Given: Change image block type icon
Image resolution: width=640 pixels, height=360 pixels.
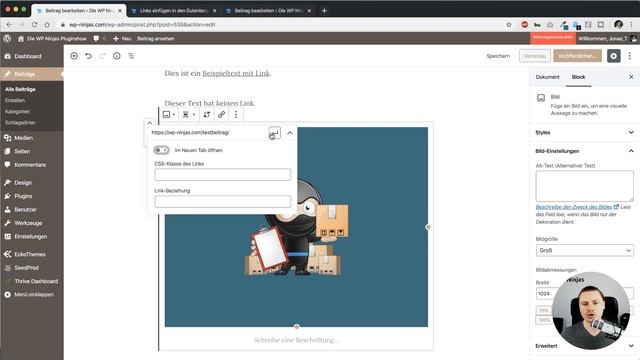Looking at the screenshot, I should [x=169, y=115].
